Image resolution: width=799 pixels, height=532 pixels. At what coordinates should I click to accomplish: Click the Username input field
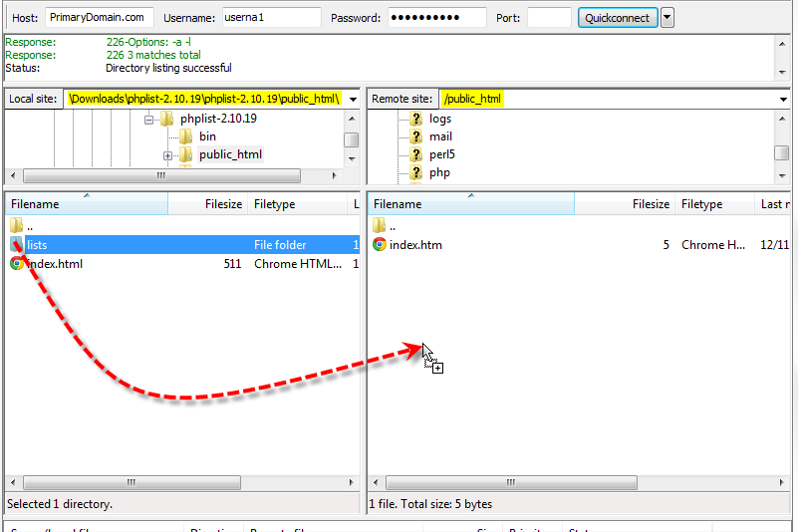click(x=269, y=18)
